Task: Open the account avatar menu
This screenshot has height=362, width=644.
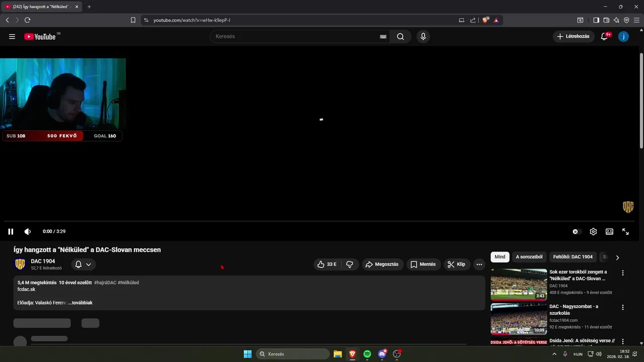Action: point(623,36)
